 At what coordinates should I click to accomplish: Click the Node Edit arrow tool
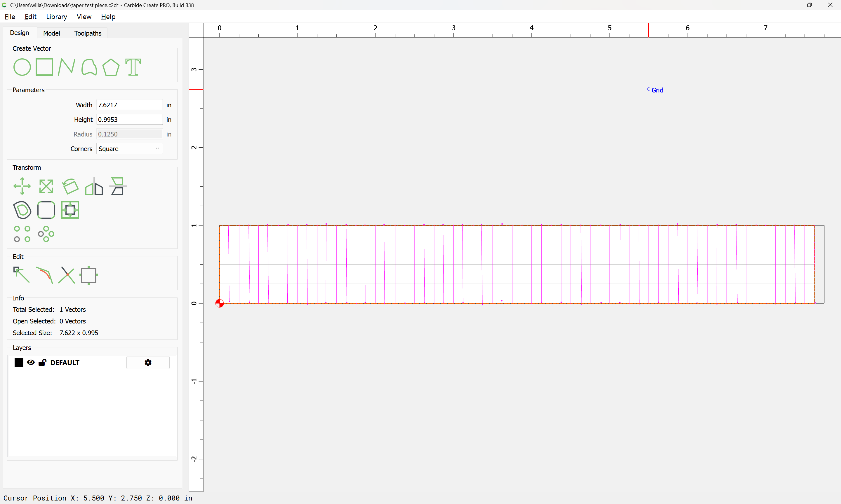click(21, 275)
